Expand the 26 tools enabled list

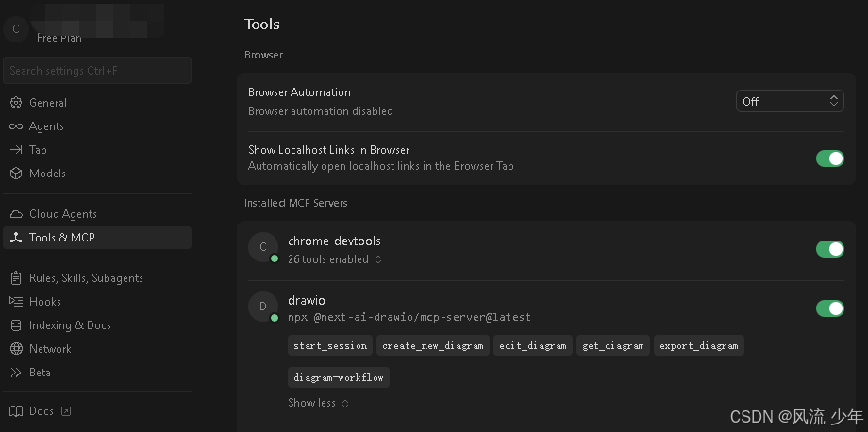coord(335,259)
